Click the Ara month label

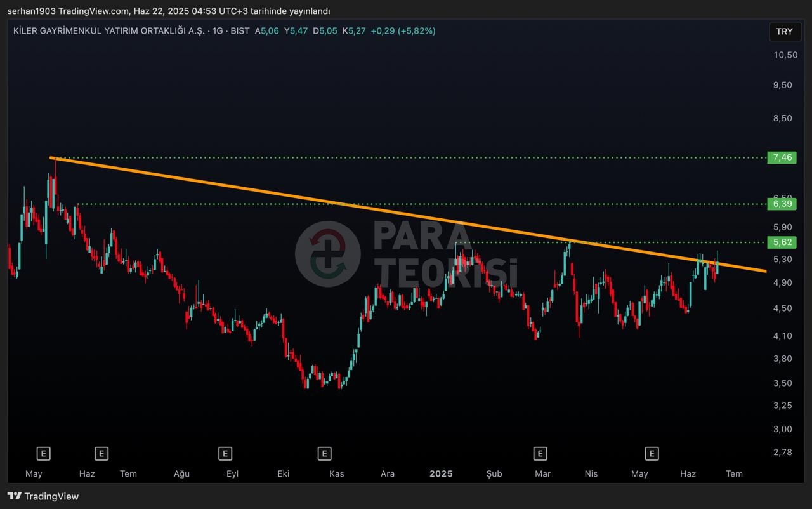coord(388,473)
